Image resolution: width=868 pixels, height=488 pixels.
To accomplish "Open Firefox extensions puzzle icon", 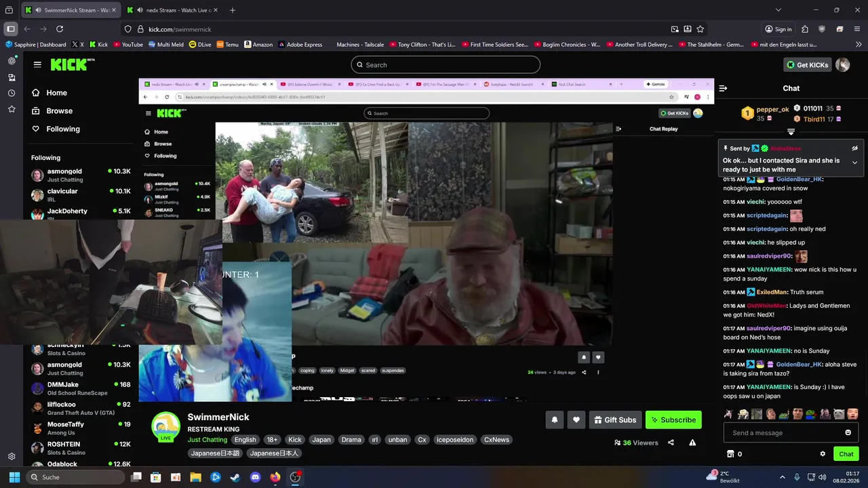I will 805,29.
